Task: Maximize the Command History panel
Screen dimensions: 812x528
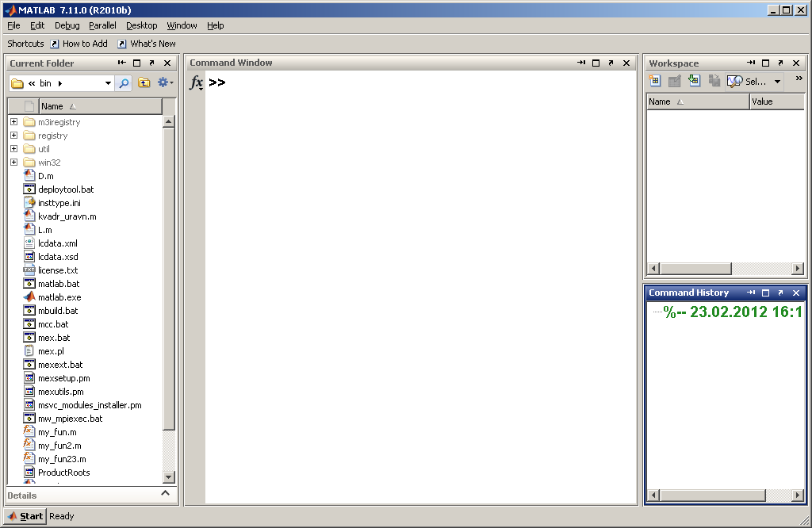Action: point(765,293)
